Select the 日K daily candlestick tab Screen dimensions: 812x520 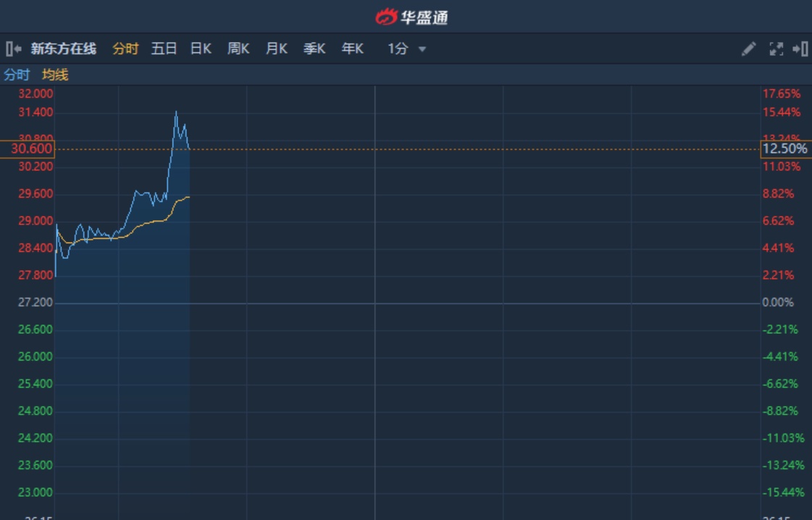[x=201, y=49]
